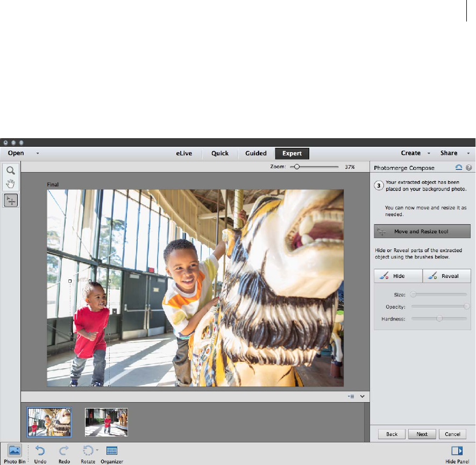The height and width of the screenshot is (465, 476).
Task: Click the help question mark icon
Action: point(469,168)
